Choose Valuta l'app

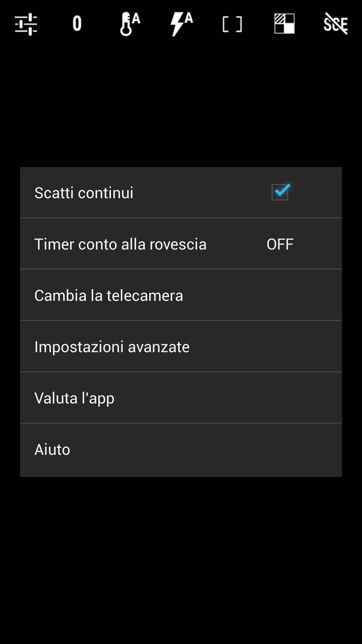click(181, 398)
